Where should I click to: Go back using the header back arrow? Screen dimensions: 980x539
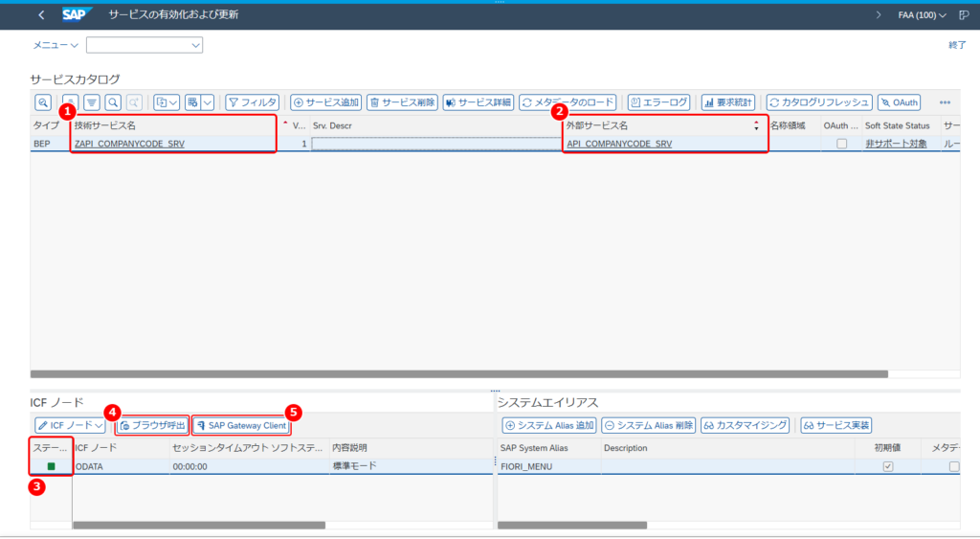coord(41,14)
